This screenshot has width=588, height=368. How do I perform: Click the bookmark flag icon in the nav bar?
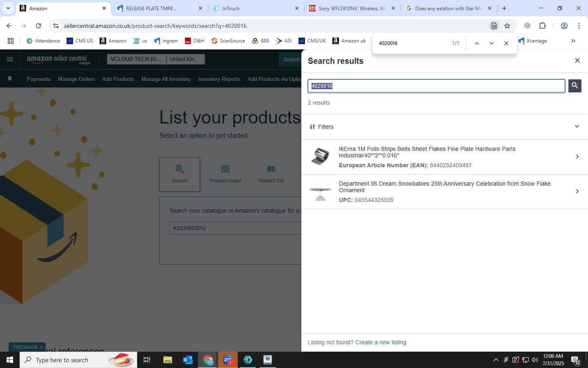coord(10,79)
